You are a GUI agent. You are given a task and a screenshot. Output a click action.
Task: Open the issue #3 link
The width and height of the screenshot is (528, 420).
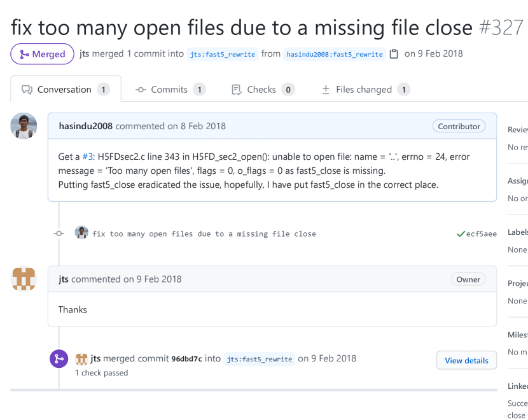[88, 157]
